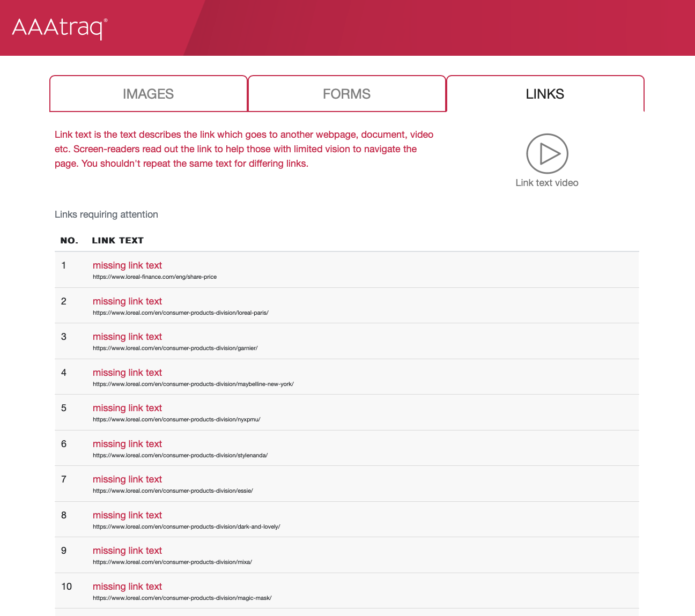Click the consumer-products-division/stylenanda URL

pyautogui.click(x=180, y=455)
